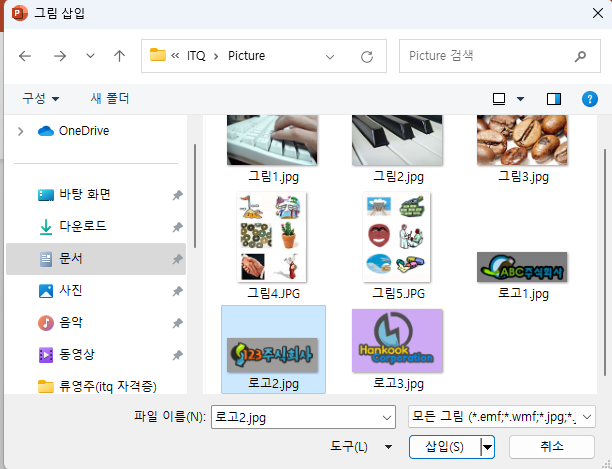612x469 pixels.
Task: Click the 삽입(S) insert button
Action: 445,447
